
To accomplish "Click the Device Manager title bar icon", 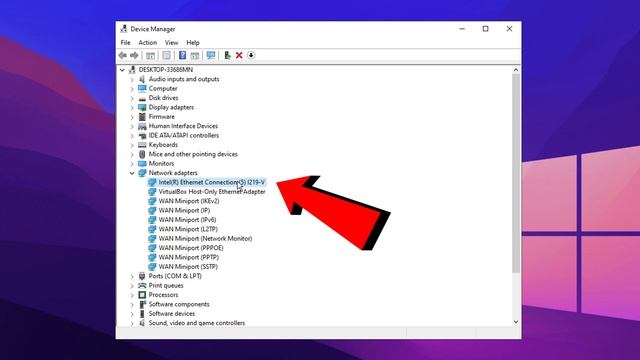I will (123, 29).
